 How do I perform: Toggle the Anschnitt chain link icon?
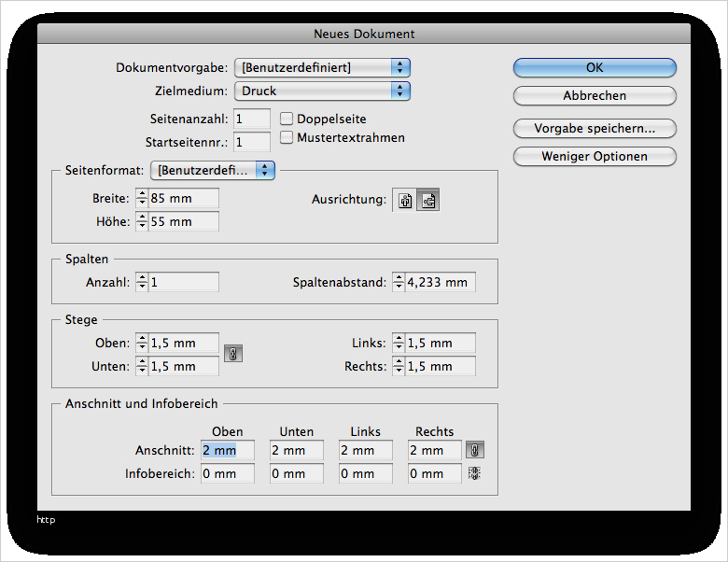(x=476, y=450)
